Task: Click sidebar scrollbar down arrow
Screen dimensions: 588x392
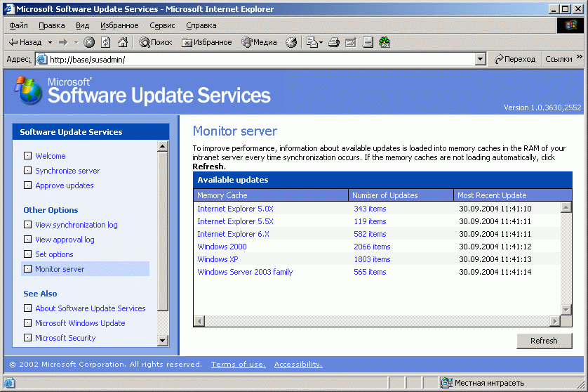Action: [162, 341]
